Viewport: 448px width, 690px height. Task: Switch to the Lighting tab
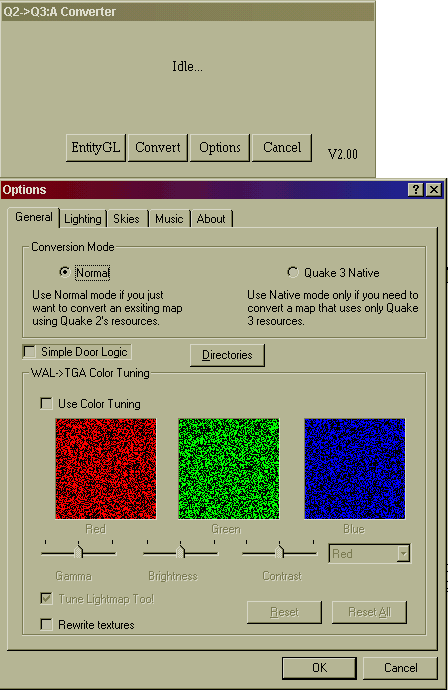83,219
